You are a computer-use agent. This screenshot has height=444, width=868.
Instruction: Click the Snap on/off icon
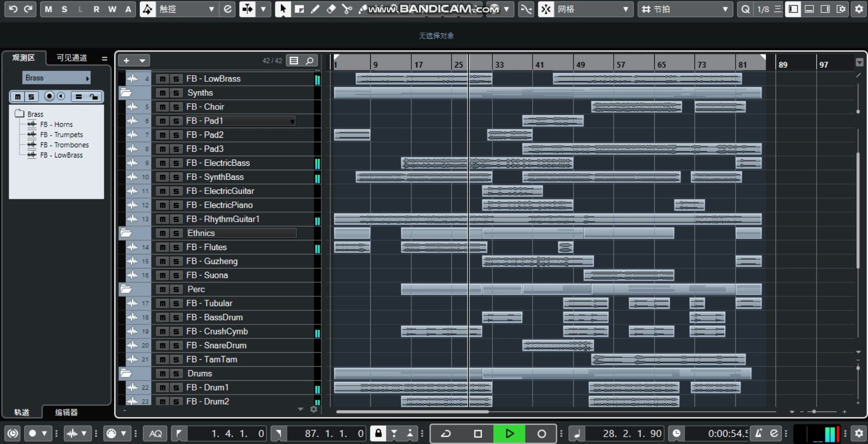[x=546, y=9]
